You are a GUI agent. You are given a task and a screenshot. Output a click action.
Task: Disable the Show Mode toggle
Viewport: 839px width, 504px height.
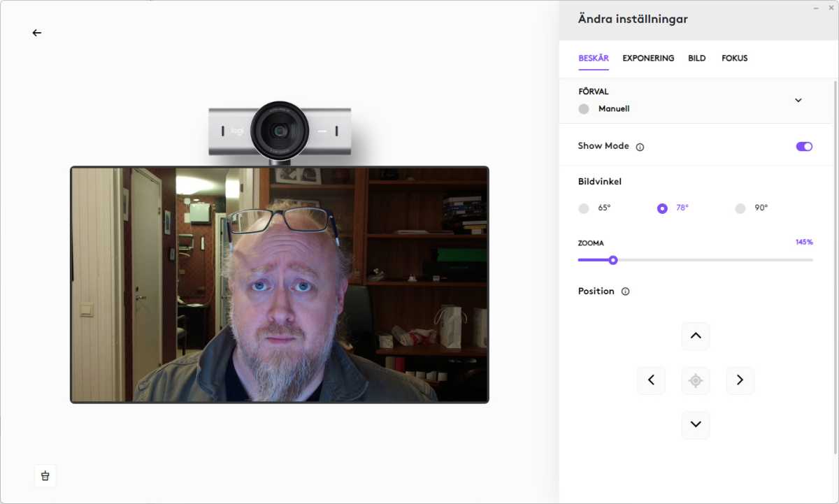click(x=804, y=147)
